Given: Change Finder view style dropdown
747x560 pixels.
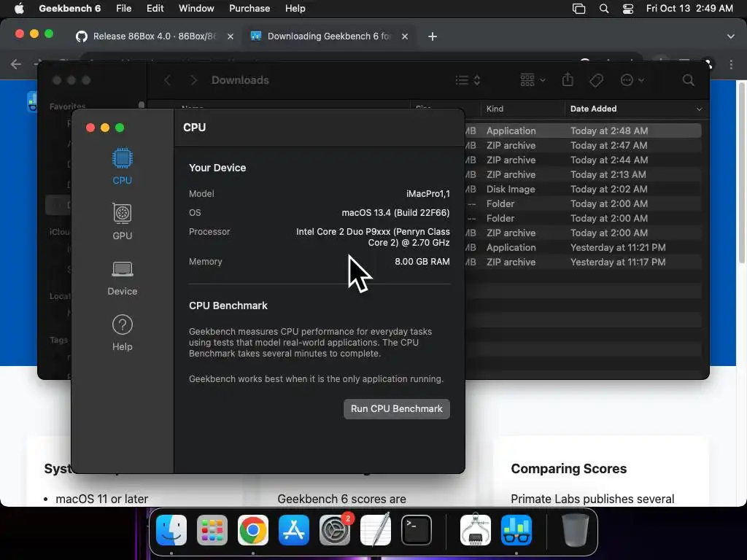Looking at the screenshot, I should 468,80.
